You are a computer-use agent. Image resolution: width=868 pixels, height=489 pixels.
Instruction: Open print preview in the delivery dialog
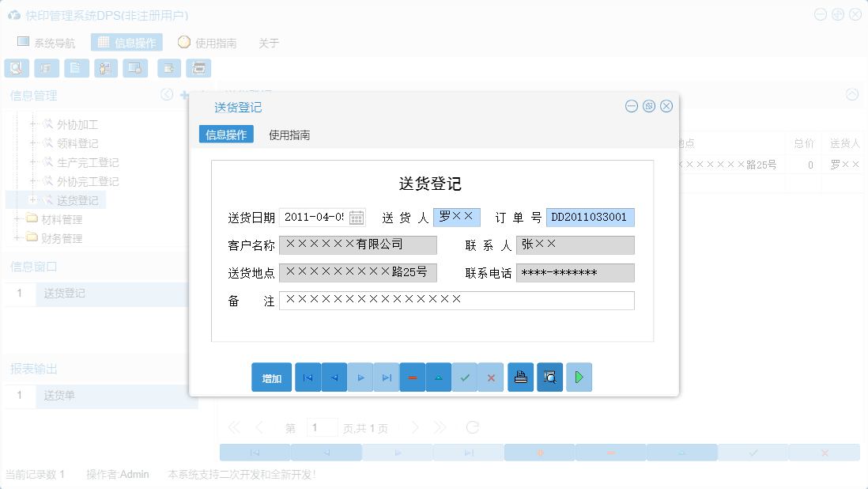tap(549, 377)
